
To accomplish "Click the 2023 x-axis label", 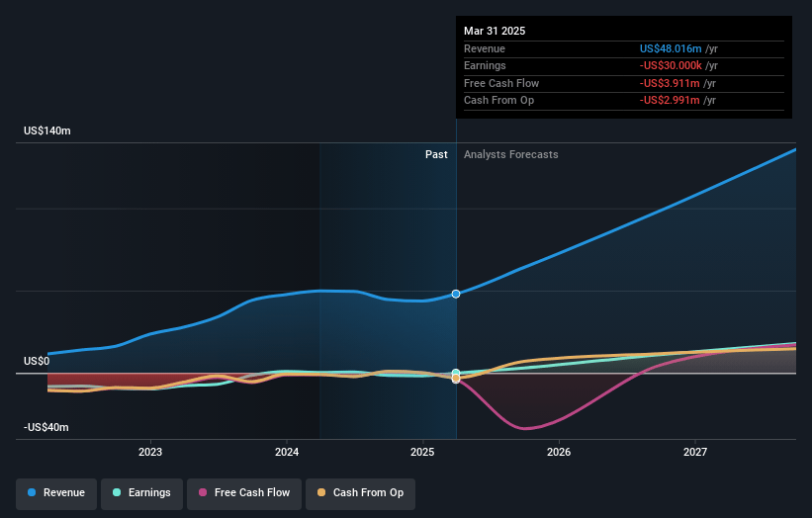I will [x=150, y=453].
